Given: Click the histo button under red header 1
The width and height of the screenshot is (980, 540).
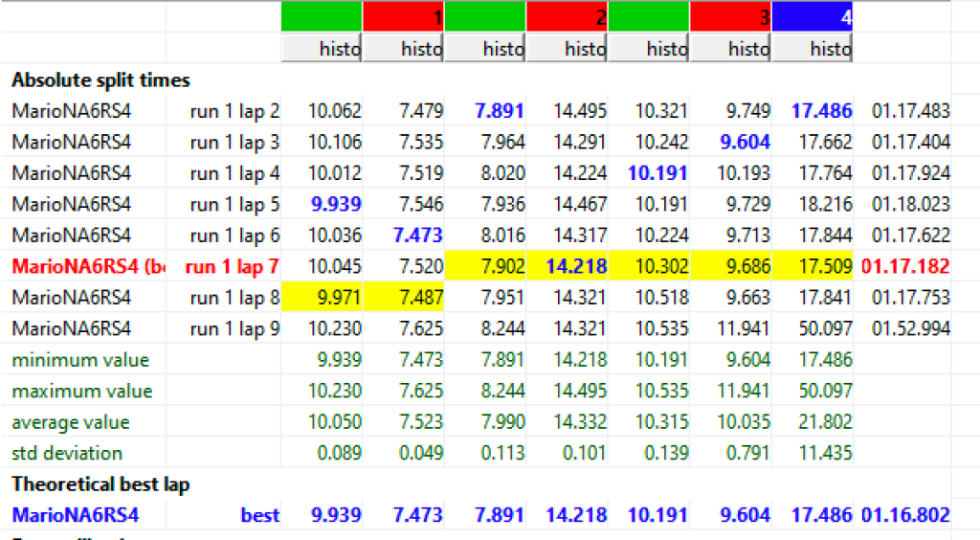Looking at the screenshot, I should 403,49.
